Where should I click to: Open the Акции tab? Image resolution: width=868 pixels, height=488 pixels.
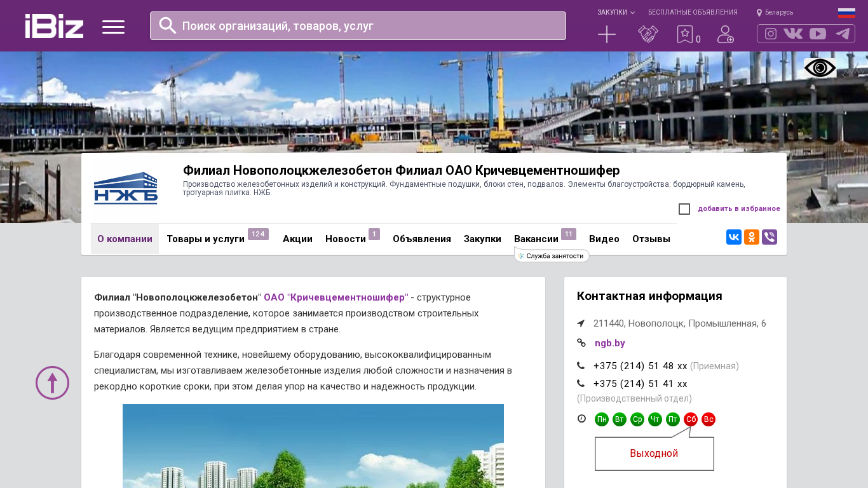point(297,239)
